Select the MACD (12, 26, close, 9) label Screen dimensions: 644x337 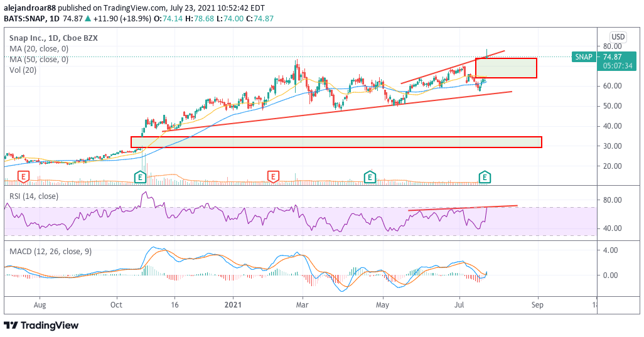point(50,251)
